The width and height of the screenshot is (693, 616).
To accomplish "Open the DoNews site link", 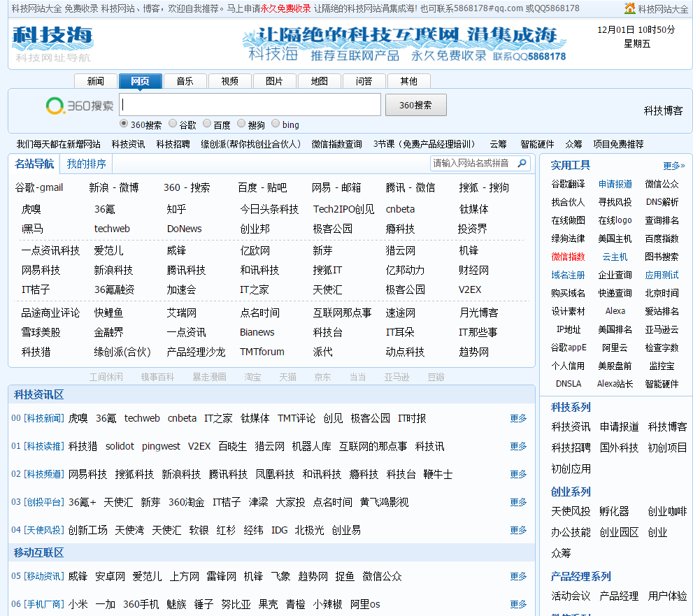I will coord(185,229).
